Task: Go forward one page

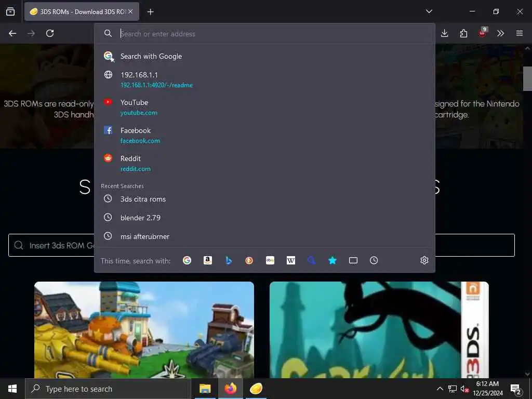Action: pos(31,33)
